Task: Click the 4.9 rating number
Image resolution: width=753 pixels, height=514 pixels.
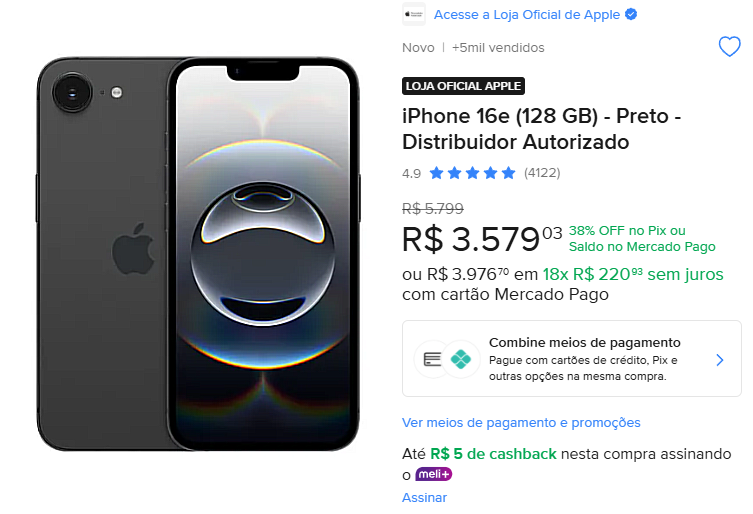Action: tap(411, 173)
